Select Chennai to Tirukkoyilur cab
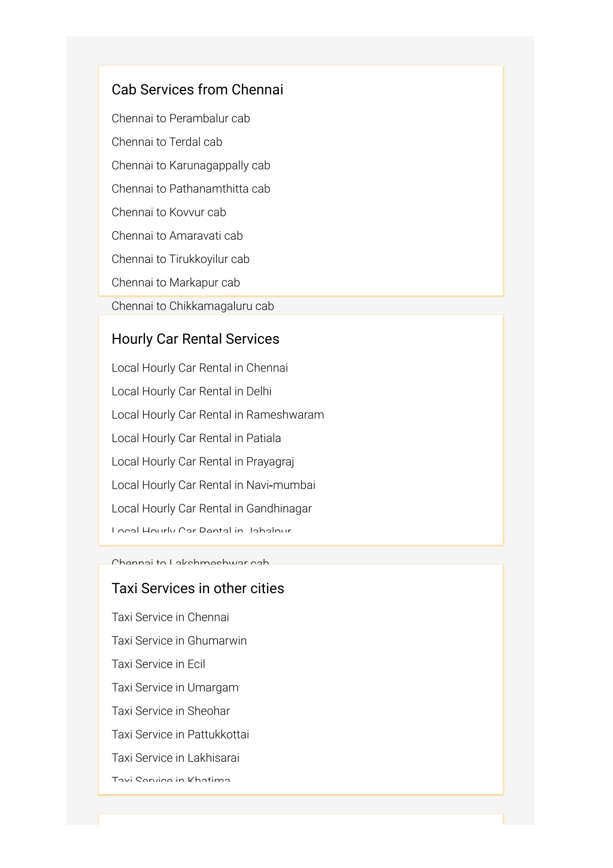Screen dimensions: 613x868 pyautogui.click(x=181, y=259)
